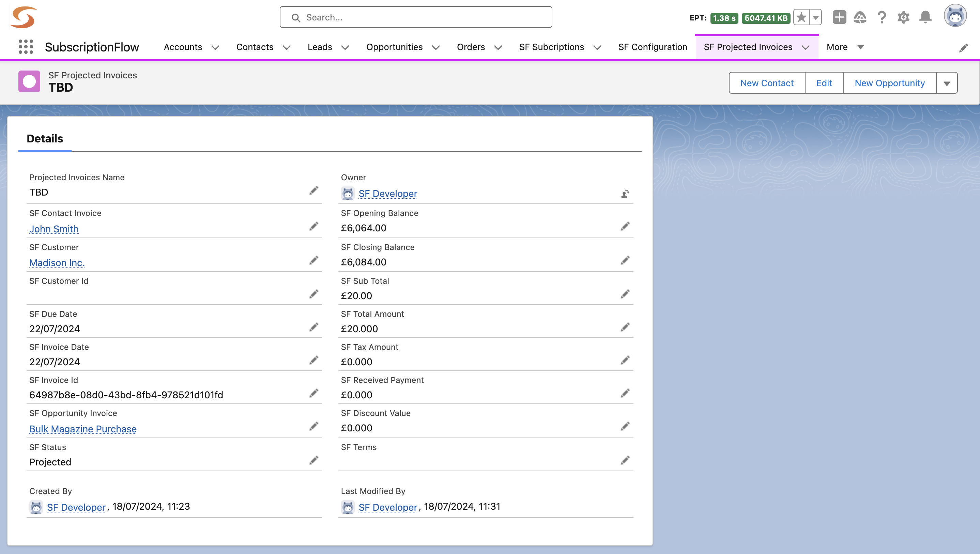
Task: Go to the Leads tab
Action: point(320,47)
